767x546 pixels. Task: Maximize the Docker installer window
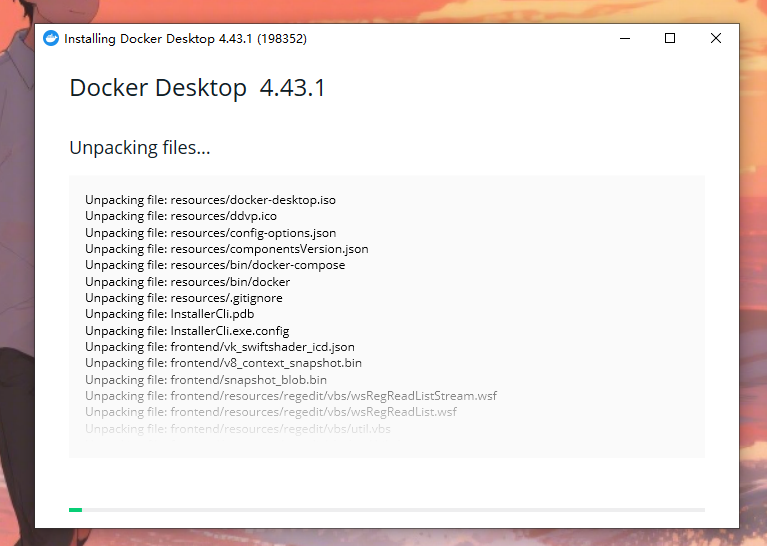point(670,39)
